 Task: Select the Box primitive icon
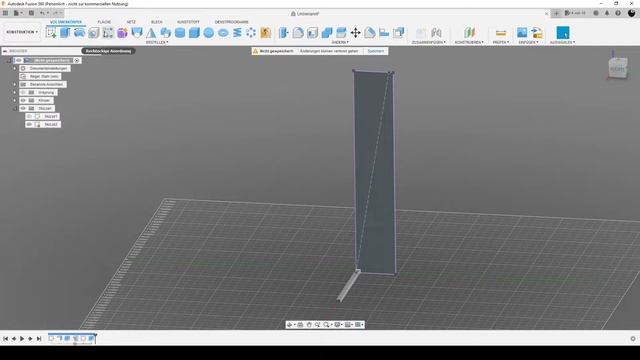click(x=194, y=33)
